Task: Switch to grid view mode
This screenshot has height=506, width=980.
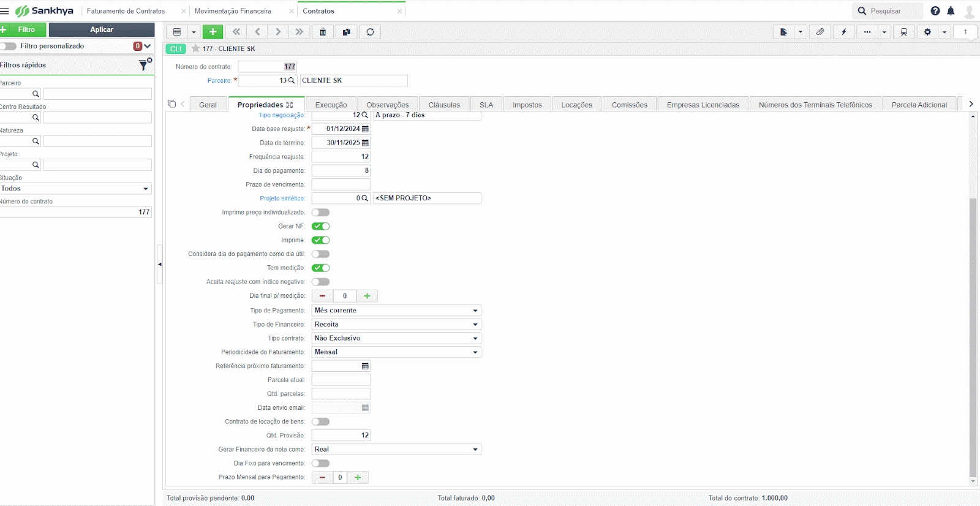Action: pos(177,32)
